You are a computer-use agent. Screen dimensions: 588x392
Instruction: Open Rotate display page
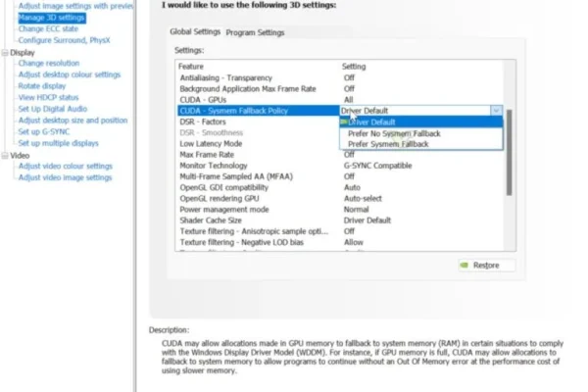tap(42, 86)
